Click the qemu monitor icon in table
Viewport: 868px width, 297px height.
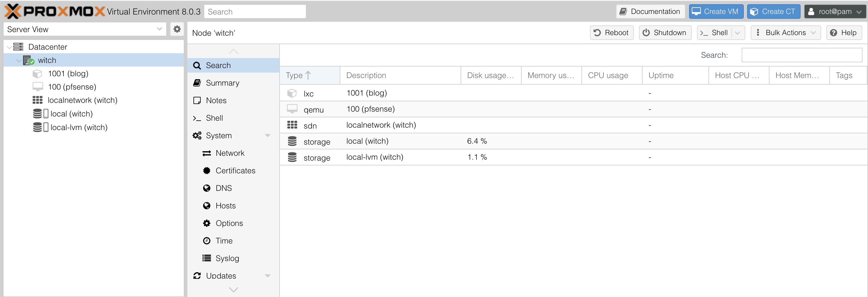(x=292, y=109)
